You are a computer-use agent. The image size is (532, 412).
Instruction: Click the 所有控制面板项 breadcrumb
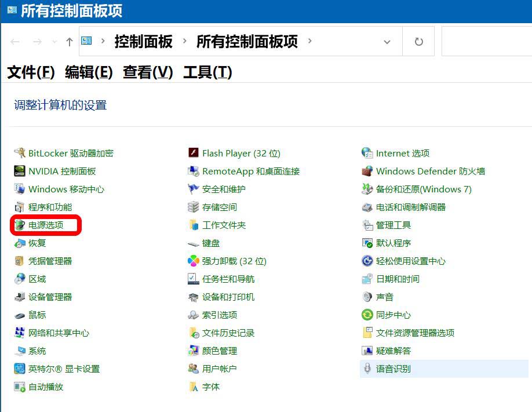pyautogui.click(x=247, y=41)
